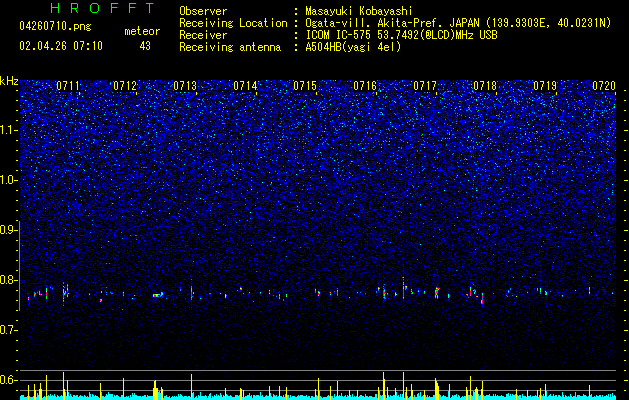Click the 1.1 kHz frequency label

click(x=9, y=130)
